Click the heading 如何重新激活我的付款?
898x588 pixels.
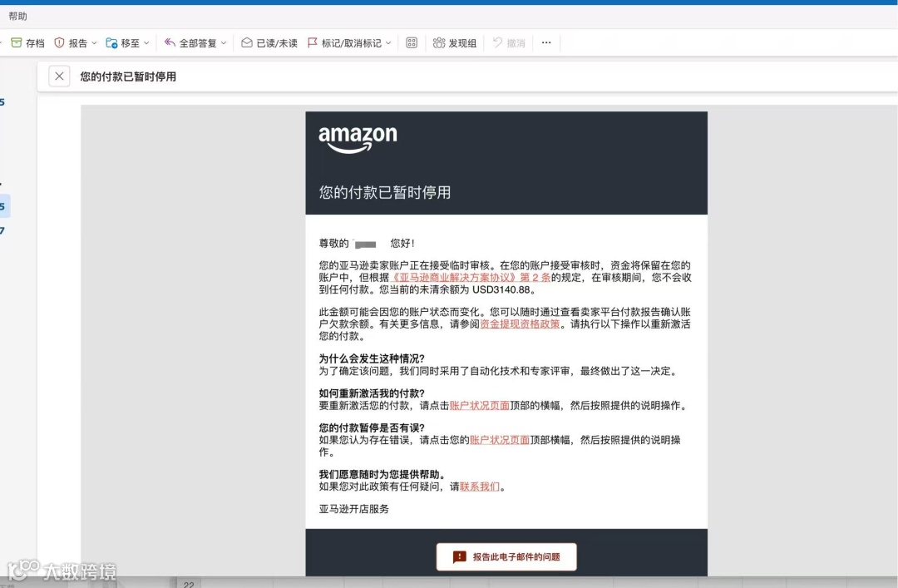(x=372, y=393)
